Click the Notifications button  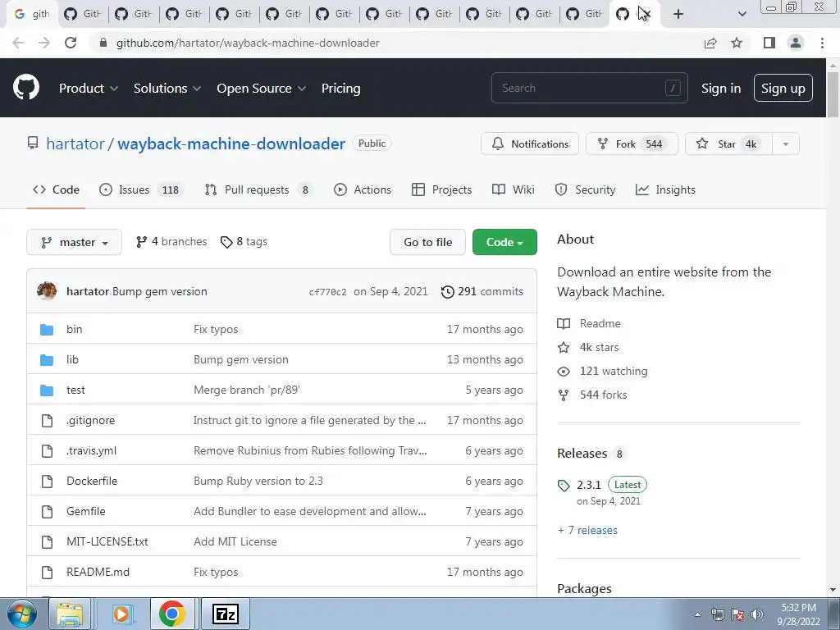tap(530, 144)
